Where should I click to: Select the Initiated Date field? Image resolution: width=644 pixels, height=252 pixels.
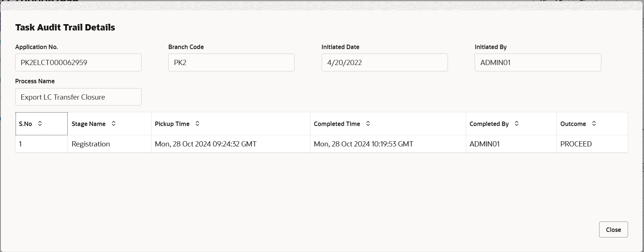click(385, 62)
